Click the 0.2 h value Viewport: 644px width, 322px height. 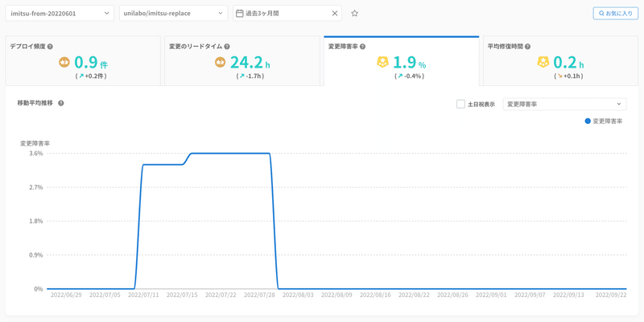click(x=568, y=63)
